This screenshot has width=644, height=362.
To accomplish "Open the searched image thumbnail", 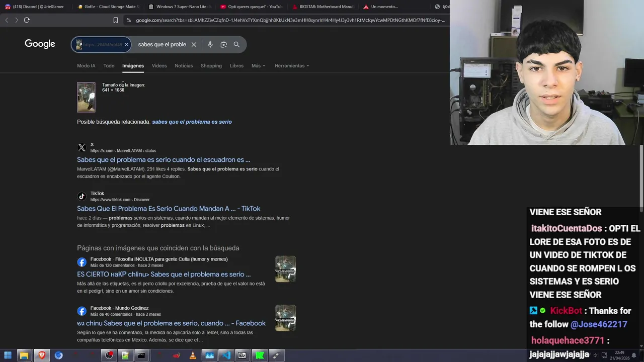I will coord(86,97).
